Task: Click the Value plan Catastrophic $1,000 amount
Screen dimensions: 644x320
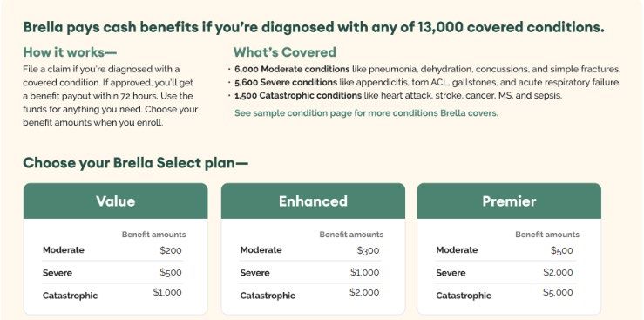Action: click(167, 292)
